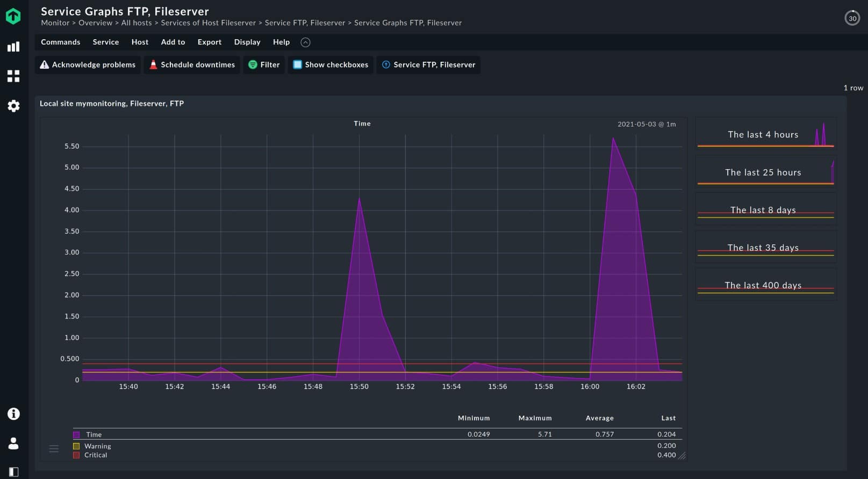Open the Help info sidebar icon

point(13,413)
